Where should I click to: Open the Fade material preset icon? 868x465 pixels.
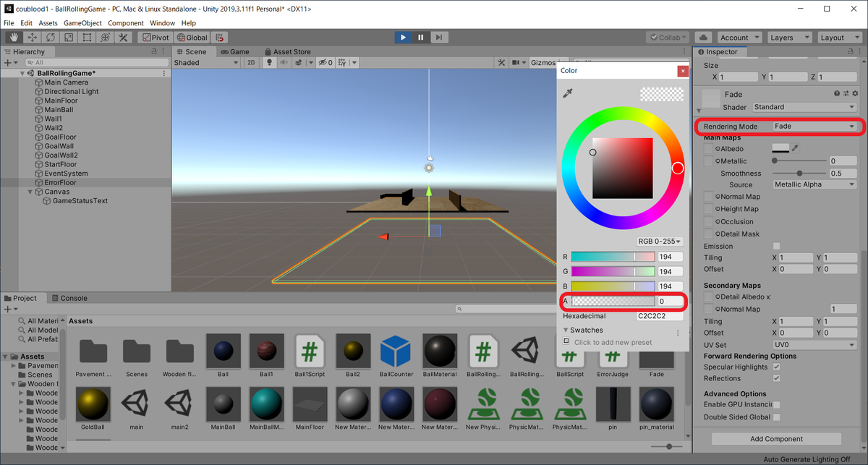(x=845, y=94)
